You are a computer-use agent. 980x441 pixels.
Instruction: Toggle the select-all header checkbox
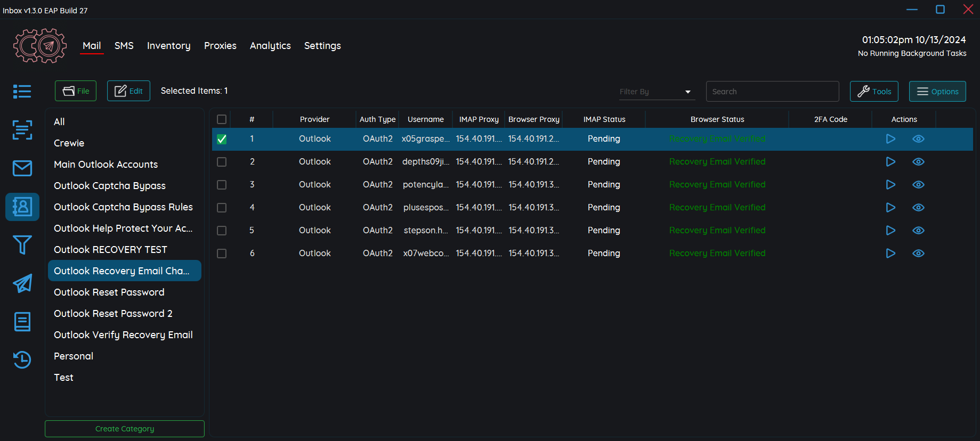point(222,119)
